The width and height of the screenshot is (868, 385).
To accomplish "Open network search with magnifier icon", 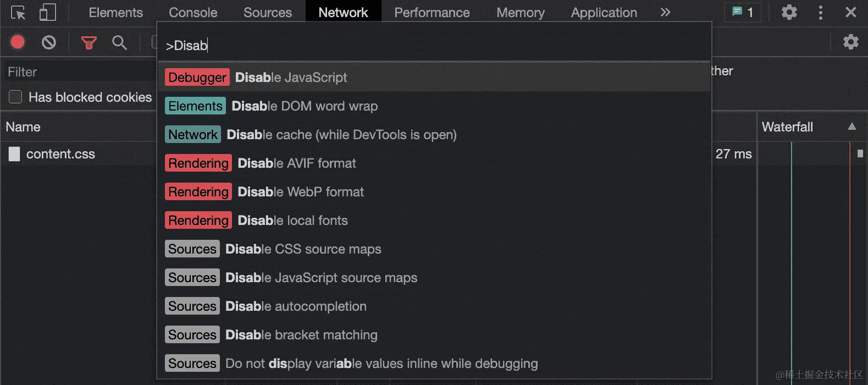I will 119,42.
